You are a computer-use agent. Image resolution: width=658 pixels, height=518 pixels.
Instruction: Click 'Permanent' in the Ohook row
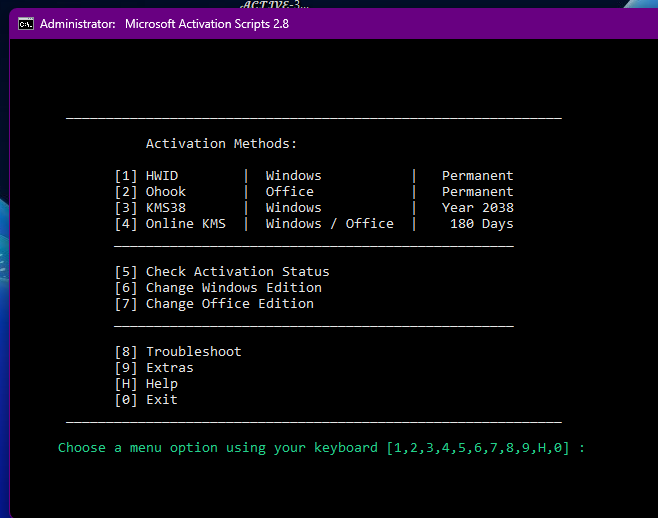tap(478, 191)
